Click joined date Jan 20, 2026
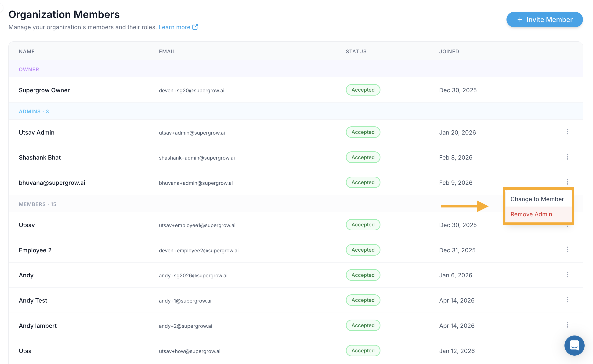Image resolution: width=593 pixels, height=364 pixels. [x=457, y=132]
